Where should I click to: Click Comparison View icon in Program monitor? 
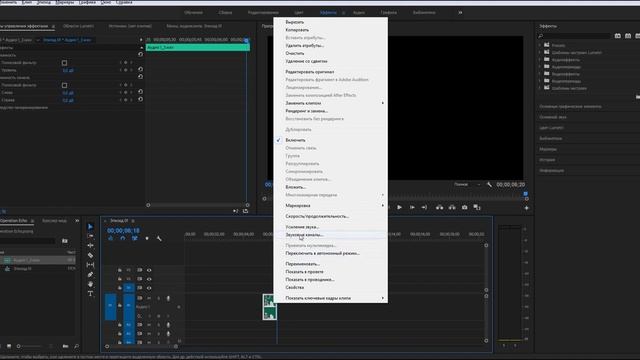477,207
